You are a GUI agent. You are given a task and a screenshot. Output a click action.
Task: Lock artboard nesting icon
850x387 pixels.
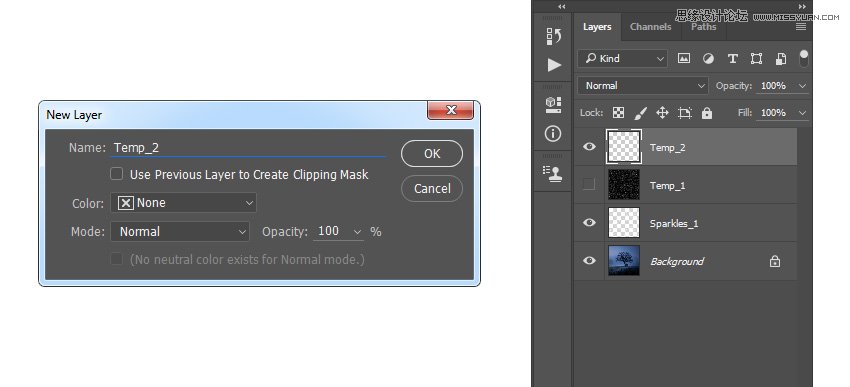click(x=685, y=113)
